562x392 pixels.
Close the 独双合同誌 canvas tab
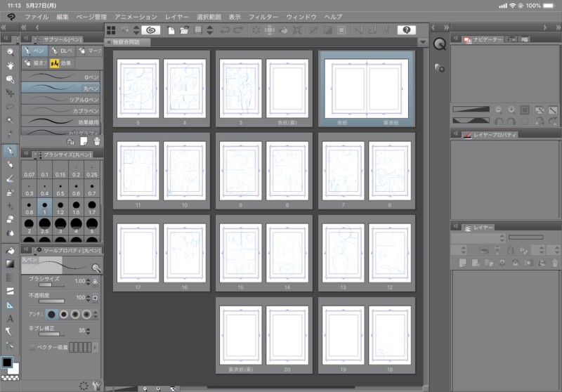(x=109, y=42)
